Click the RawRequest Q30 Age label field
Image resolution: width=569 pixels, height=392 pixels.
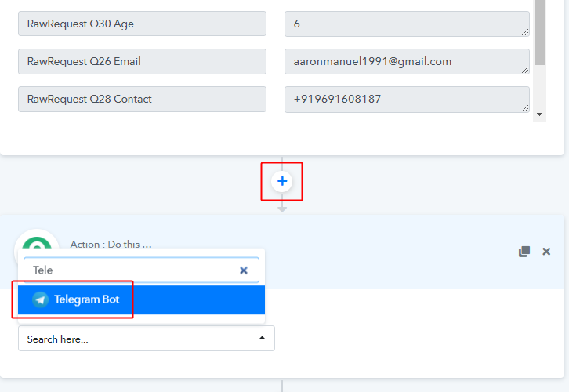coord(142,24)
